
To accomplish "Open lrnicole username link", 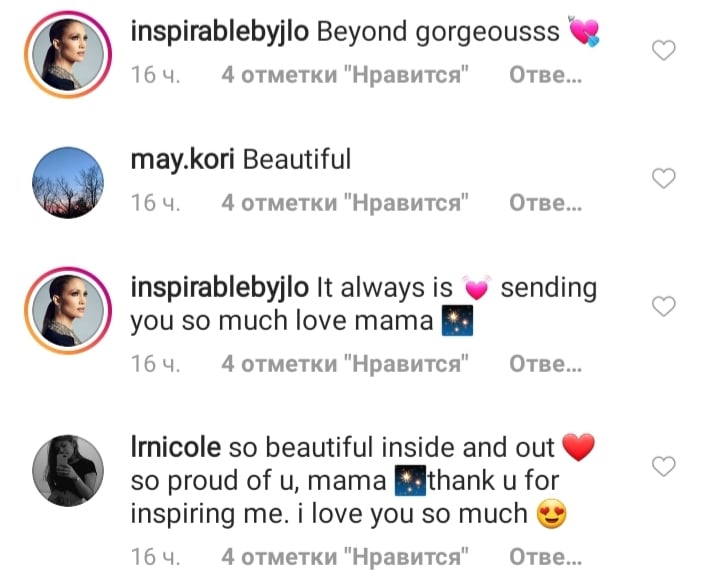I will [x=175, y=447].
